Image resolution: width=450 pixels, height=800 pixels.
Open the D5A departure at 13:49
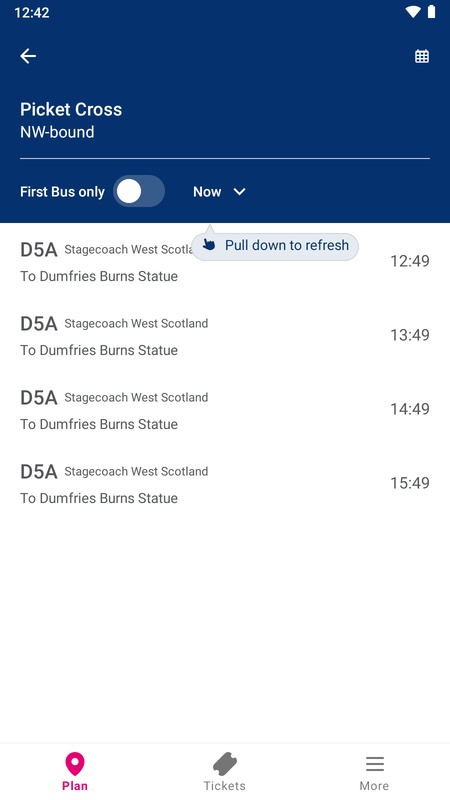click(x=225, y=335)
